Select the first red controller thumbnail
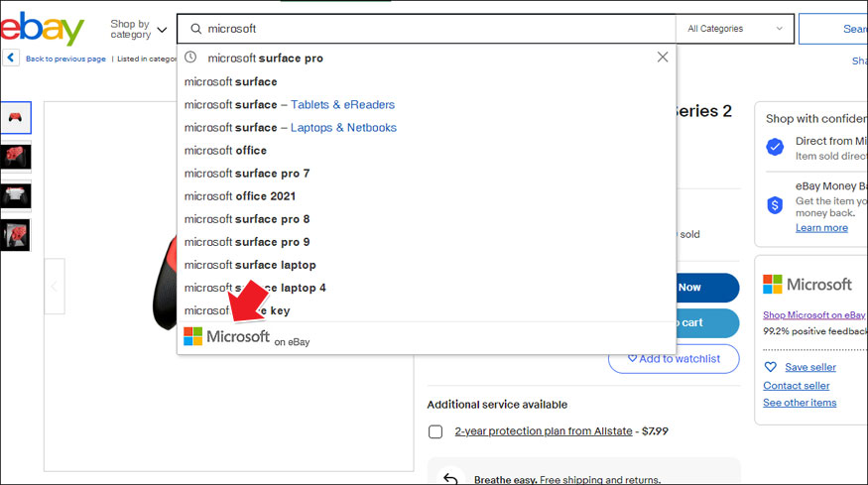This screenshot has height=485, width=868. pyautogui.click(x=16, y=117)
